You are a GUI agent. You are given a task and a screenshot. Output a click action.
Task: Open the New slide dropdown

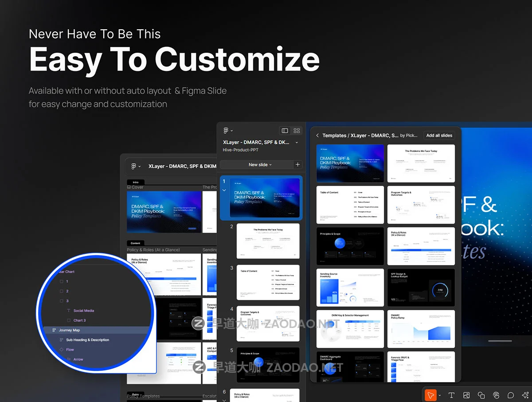260,164
